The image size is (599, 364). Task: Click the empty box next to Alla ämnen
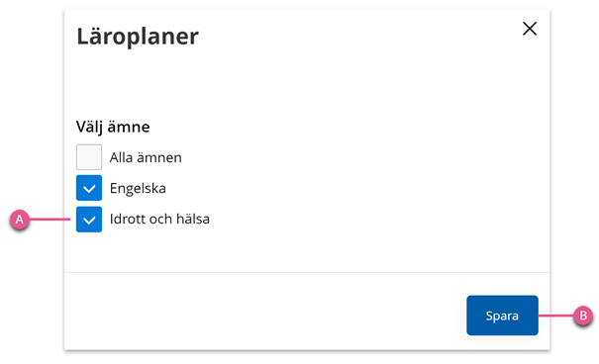point(89,157)
